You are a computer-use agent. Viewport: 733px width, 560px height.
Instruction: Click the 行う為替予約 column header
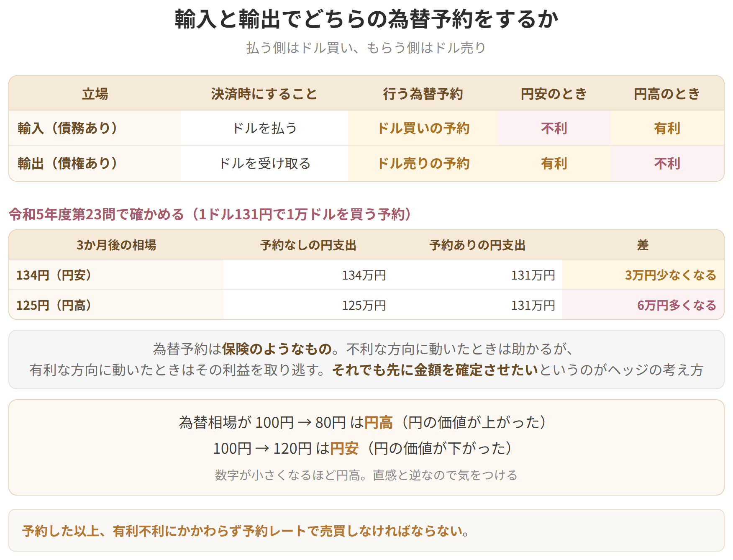[x=423, y=94]
